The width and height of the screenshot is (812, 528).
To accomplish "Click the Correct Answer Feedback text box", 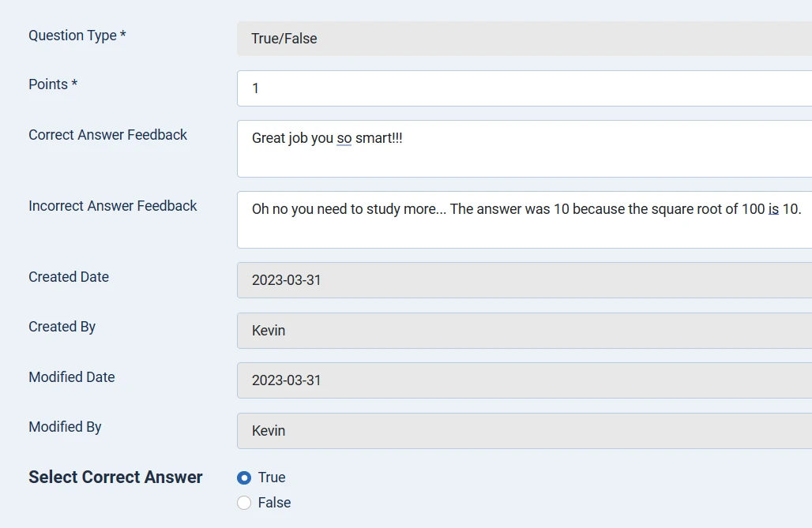I will (521, 148).
